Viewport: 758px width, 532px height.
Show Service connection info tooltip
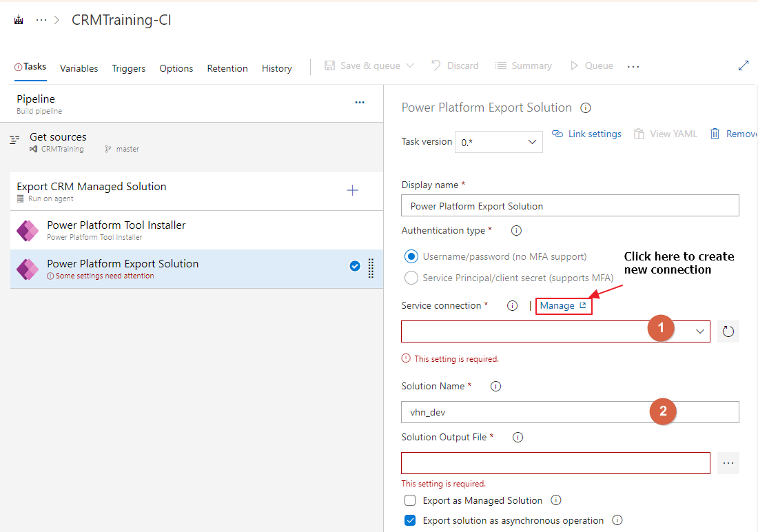[x=513, y=306]
